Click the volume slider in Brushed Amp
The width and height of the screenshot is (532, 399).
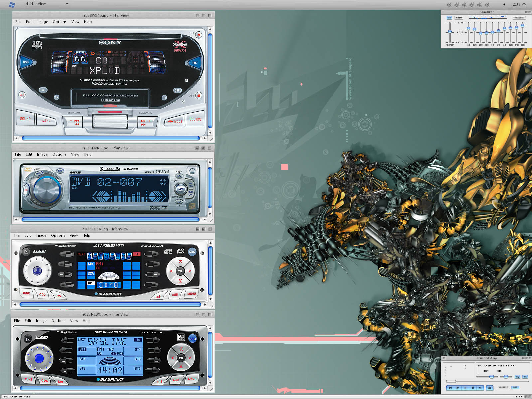[487, 377]
